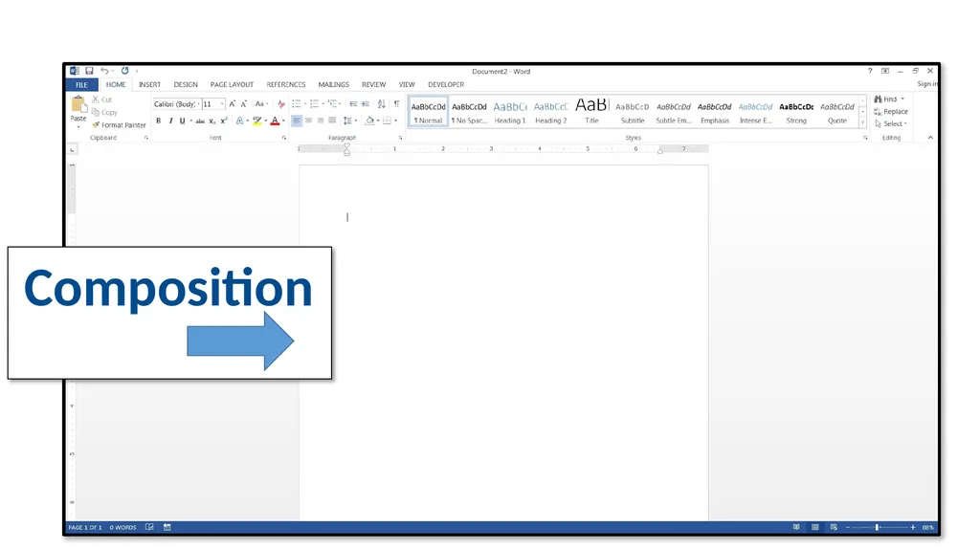Open the Change Case Aa dropdown

pyautogui.click(x=261, y=104)
